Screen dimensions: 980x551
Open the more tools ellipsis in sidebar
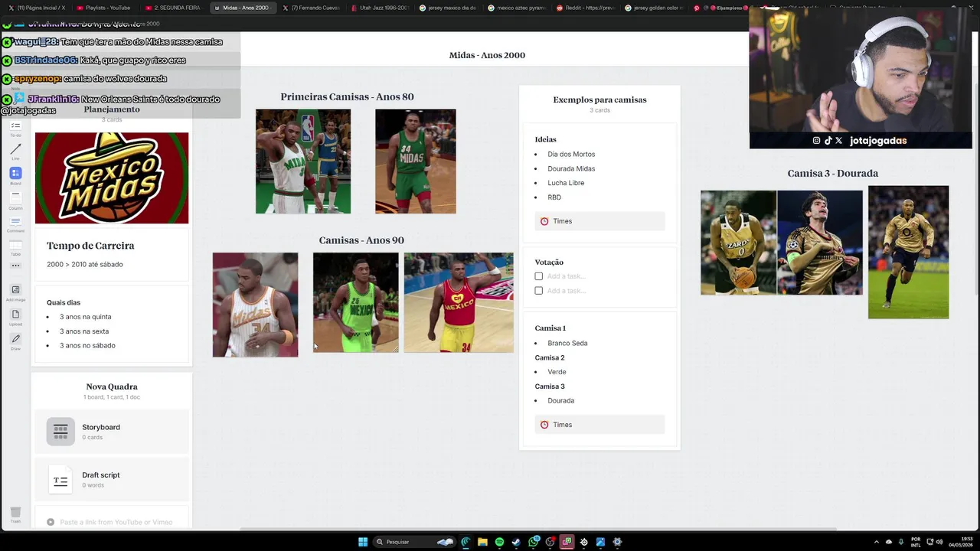tap(15, 266)
